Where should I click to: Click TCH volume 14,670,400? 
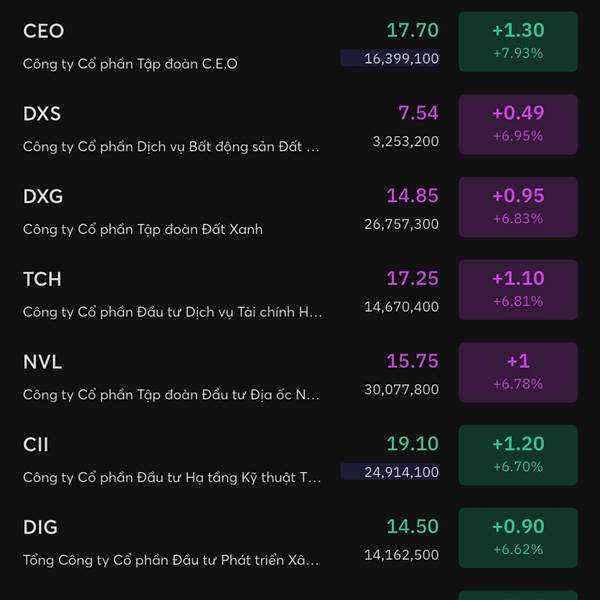click(x=401, y=307)
